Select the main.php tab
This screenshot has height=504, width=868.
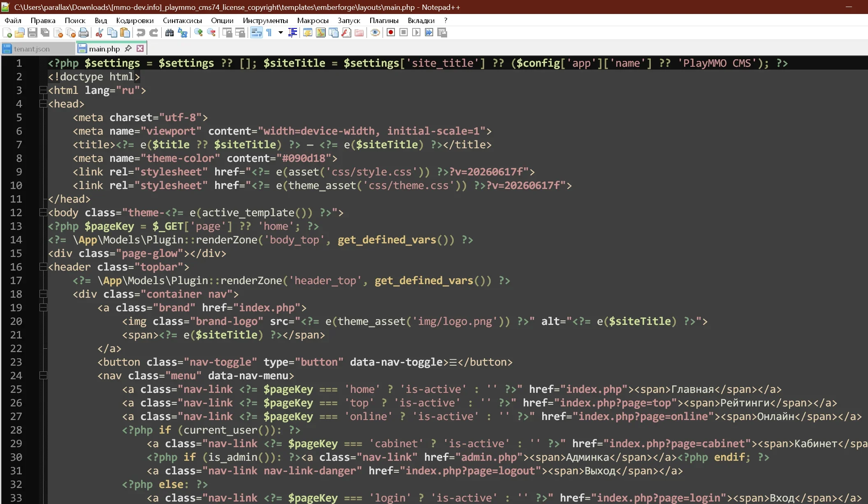[104, 49]
